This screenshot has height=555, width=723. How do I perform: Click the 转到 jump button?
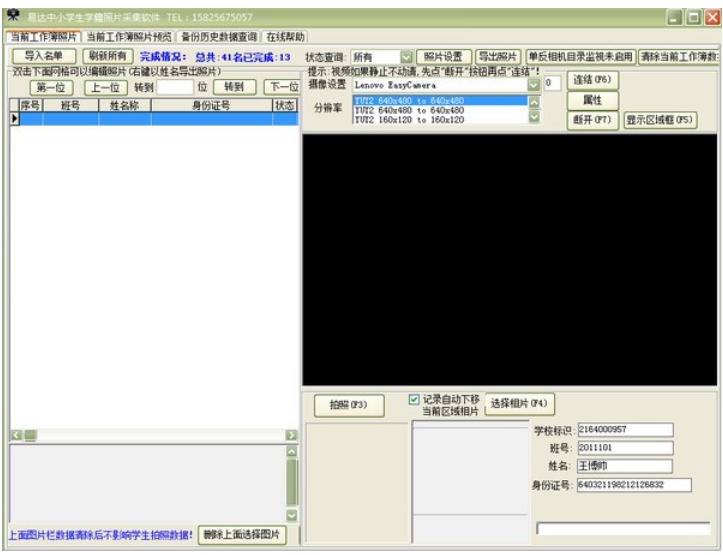tap(235, 87)
